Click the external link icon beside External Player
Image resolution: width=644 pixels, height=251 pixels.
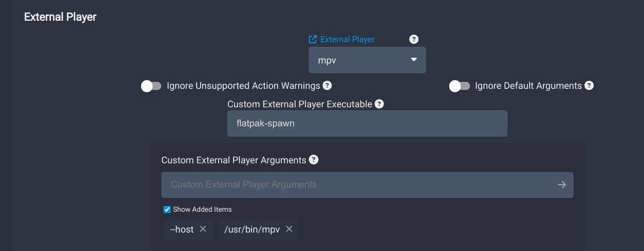click(x=313, y=39)
